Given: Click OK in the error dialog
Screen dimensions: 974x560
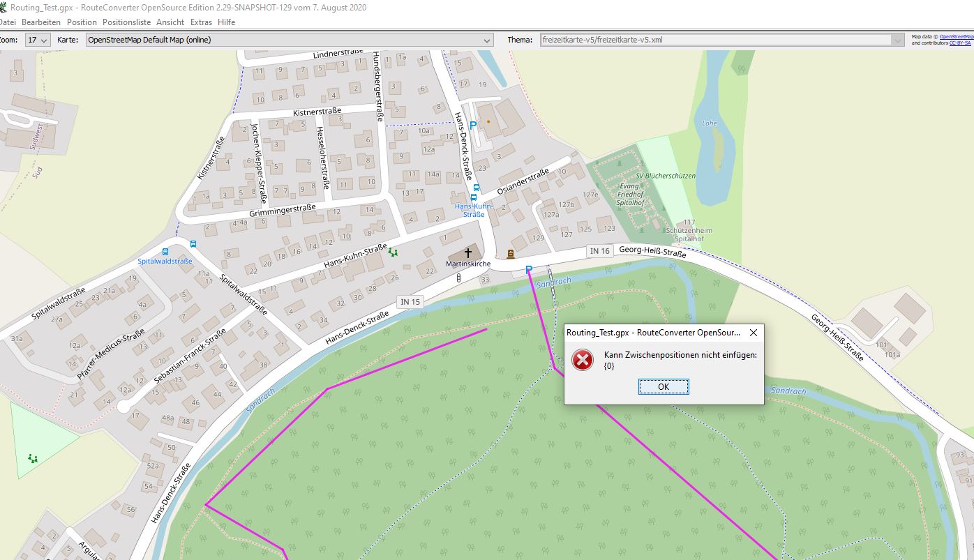Looking at the screenshot, I should pyautogui.click(x=663, y=386).
